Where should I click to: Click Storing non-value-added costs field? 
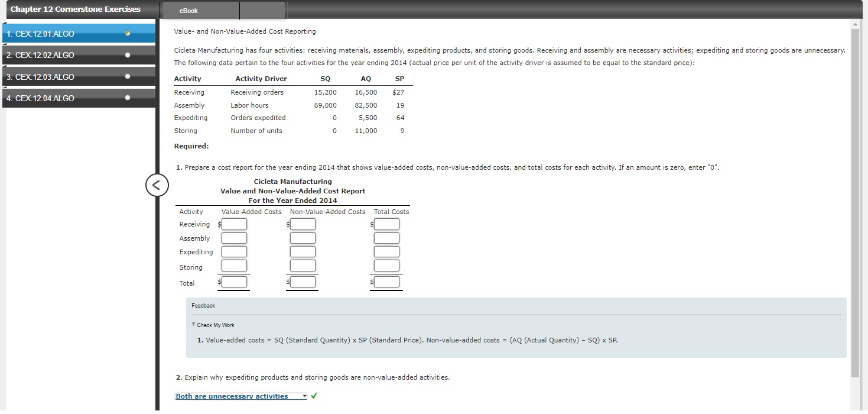303,266
